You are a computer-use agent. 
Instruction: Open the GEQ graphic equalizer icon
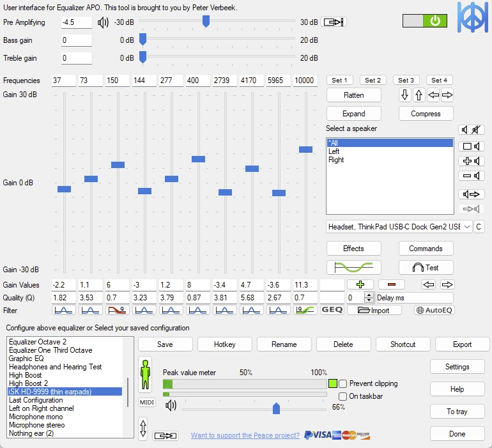click(x=332, y=310)
